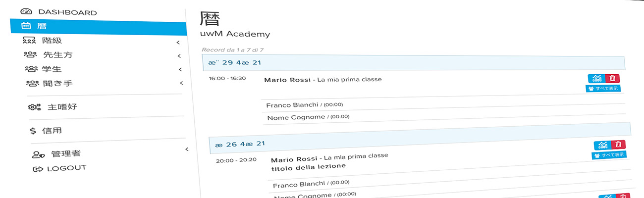Click the 階級 classes icon

29,41
